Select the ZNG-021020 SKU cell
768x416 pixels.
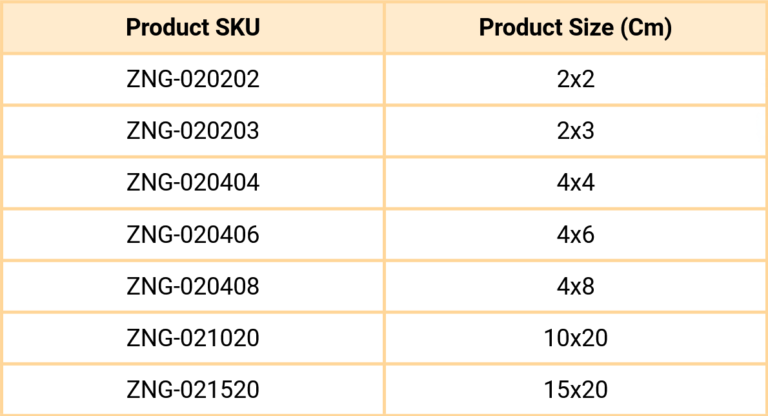pyautogui.click(x=193, y=339)
